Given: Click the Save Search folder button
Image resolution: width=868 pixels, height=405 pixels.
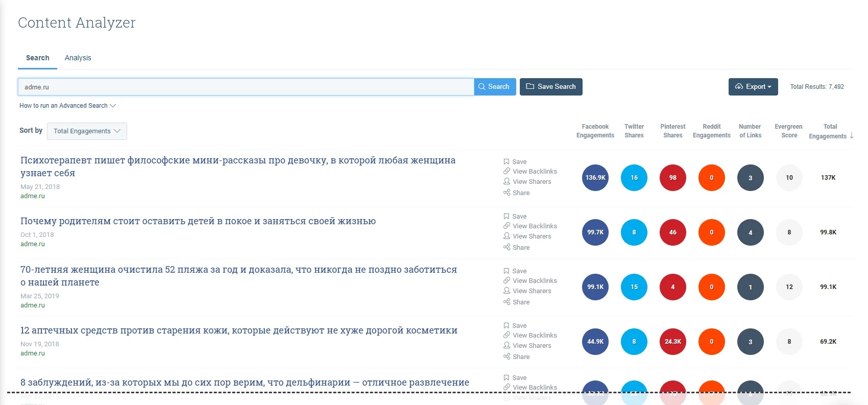Looking at the screenshot, I should (x=551, y=87).
